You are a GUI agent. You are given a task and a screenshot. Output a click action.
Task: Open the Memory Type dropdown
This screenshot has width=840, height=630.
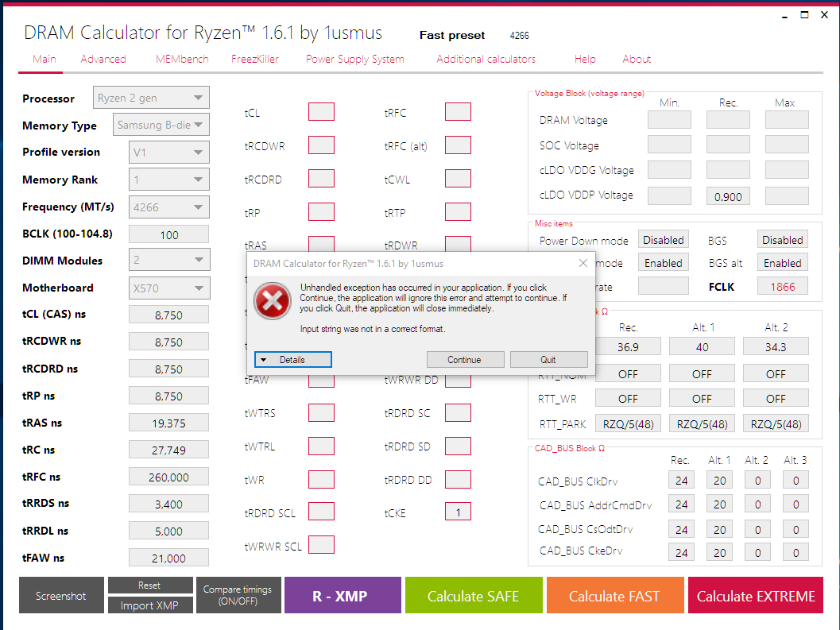161,125
